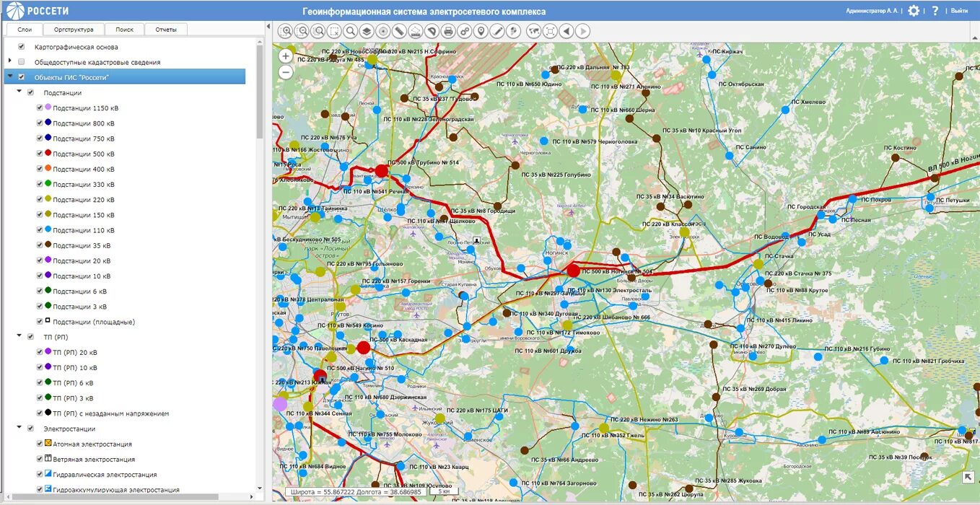The width and height of the screenshot is (980, 505).
Task: Collapse the Объекты ГИС "Россети" node
Action: pyautogui.click(x=9, y=76)
